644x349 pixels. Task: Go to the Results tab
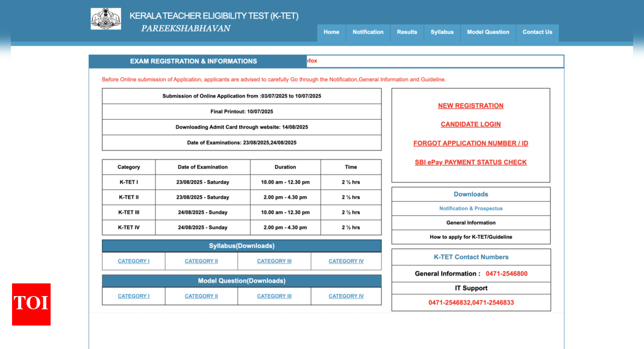(407, 32)
